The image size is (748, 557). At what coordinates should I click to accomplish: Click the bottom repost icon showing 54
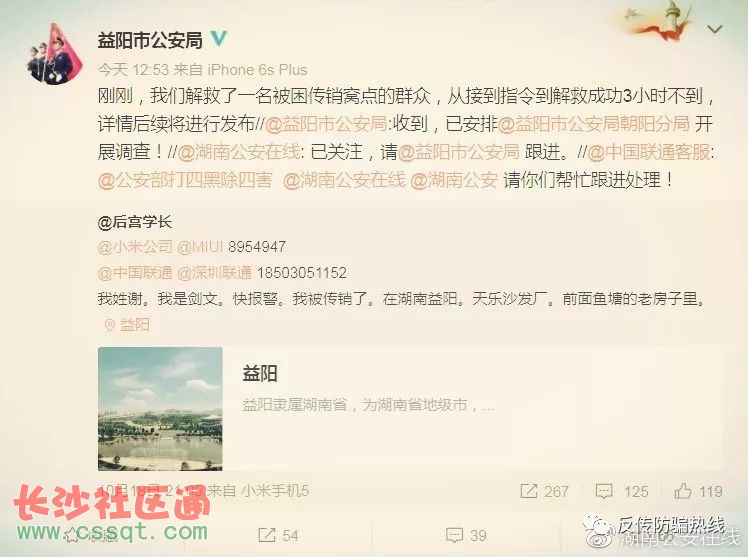click(267, 535)
